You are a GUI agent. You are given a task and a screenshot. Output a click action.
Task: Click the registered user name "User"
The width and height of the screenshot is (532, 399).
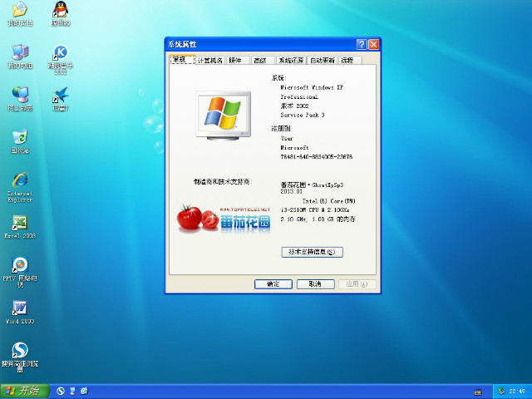coord(286,139)
